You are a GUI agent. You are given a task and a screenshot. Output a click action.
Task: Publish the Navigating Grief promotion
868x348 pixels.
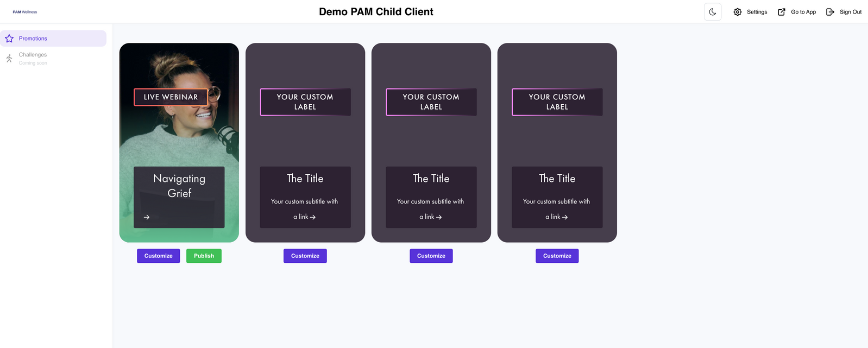click(204, 255)
